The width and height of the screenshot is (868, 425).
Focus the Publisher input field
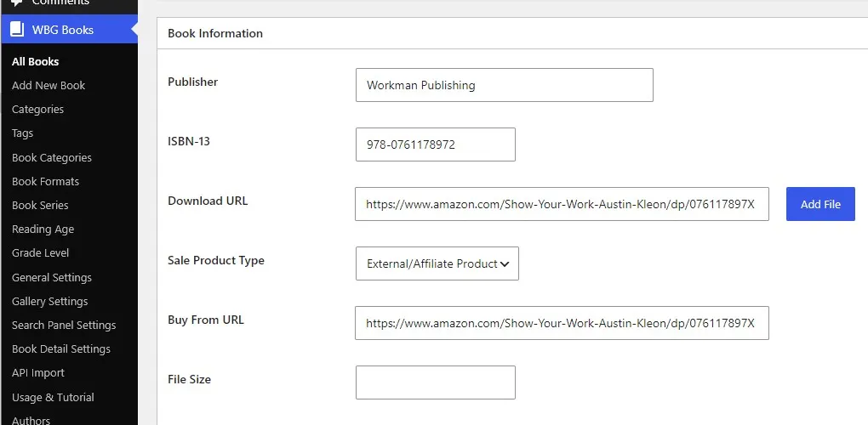tap(505, 85)
